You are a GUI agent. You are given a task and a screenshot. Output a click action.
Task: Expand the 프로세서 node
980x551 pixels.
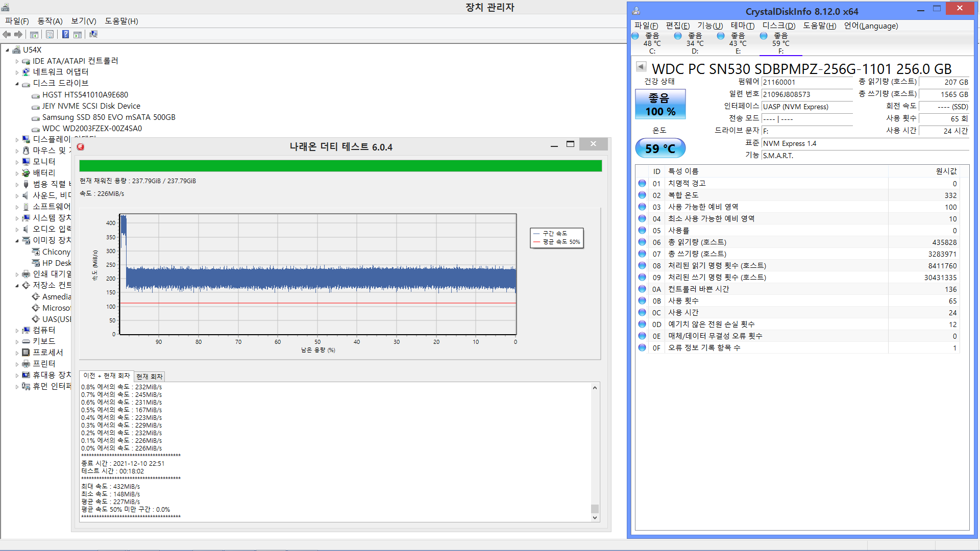(17, 353)
